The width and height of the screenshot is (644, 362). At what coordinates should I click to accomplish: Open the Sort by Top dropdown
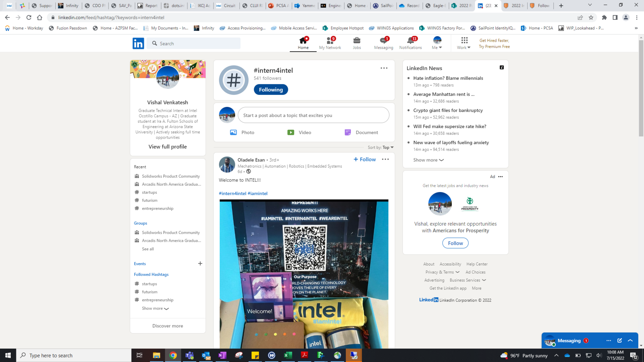[388, 147]
